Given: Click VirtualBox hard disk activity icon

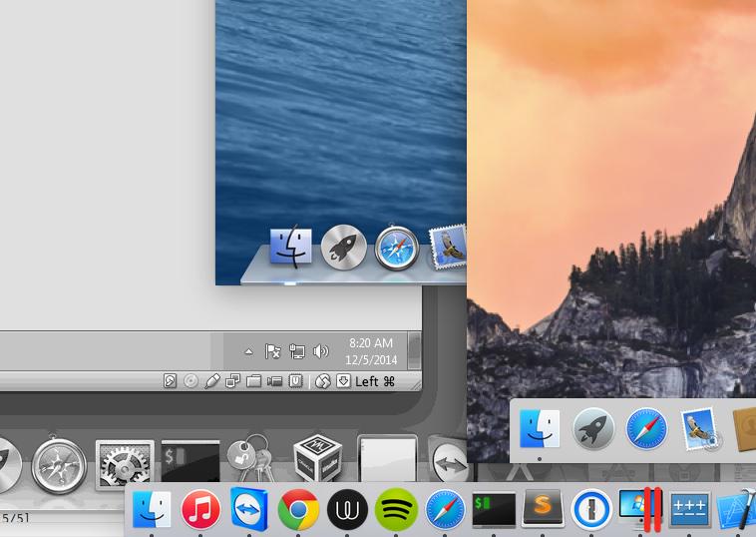Looking at the screenshot, I should pos(170,381).
